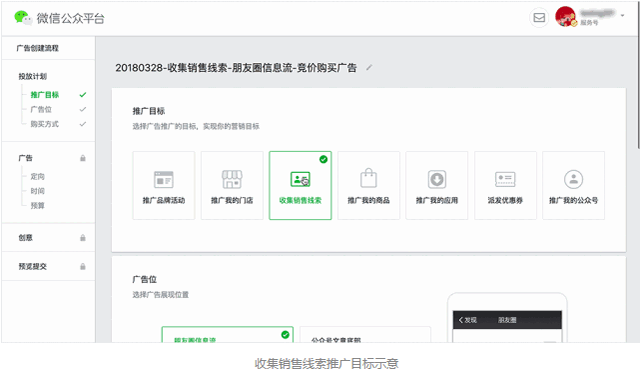Click the 创意 section in sidebar
The height and width of the screenshot is (370, 640).
coord(25,237)
